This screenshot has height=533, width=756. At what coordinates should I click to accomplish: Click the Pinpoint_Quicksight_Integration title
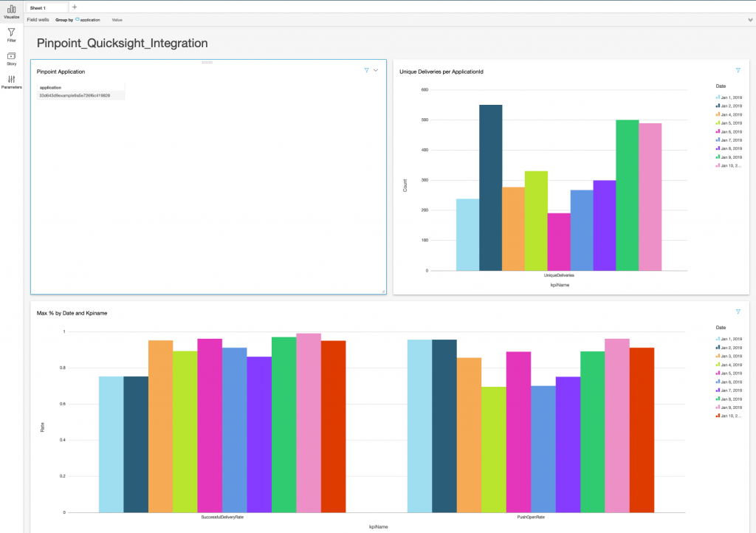pyautogui.click(x=123, y=43)
